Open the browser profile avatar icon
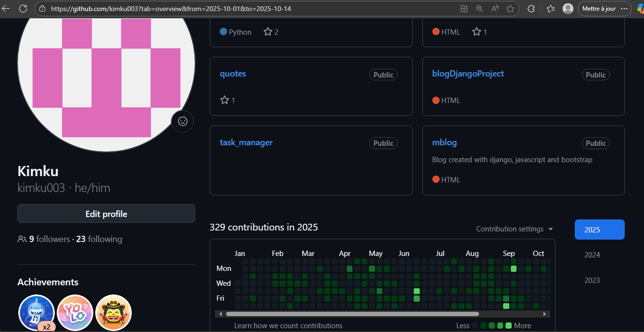 (568, 9)
